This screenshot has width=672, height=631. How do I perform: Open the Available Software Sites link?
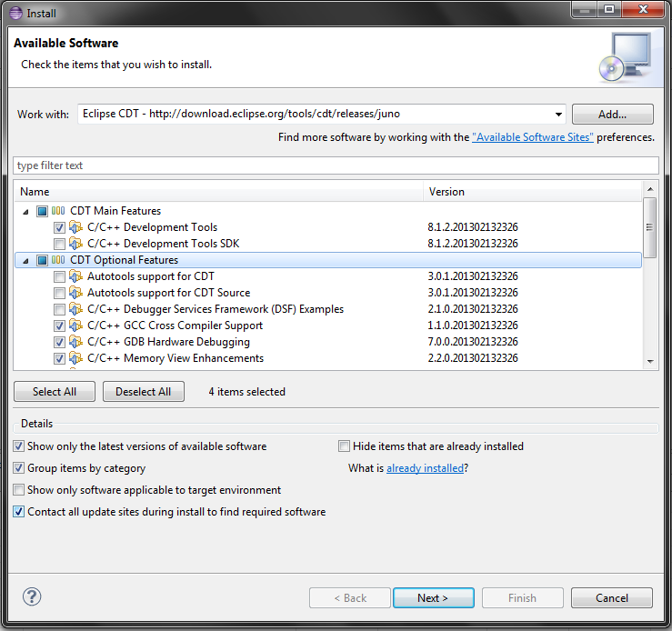533,137
